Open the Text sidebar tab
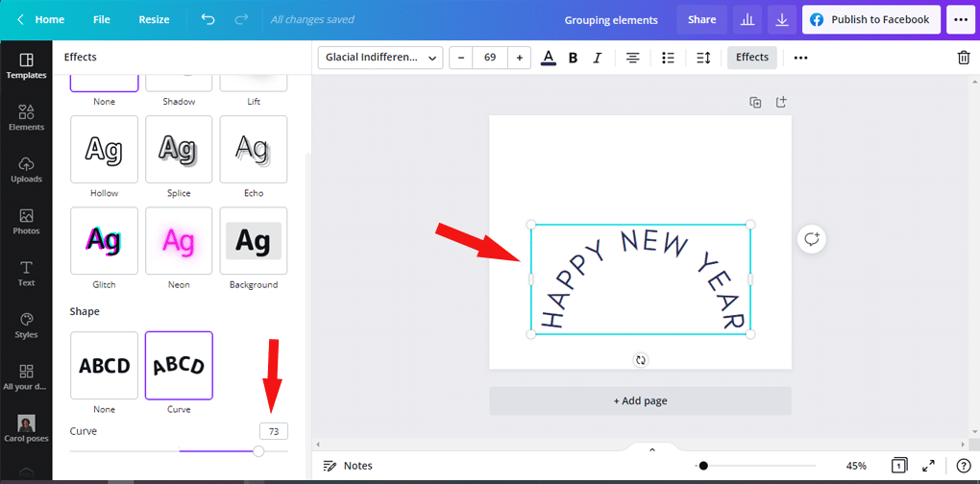The height and width of the screenshot is (484, 980). coord(26,274)
